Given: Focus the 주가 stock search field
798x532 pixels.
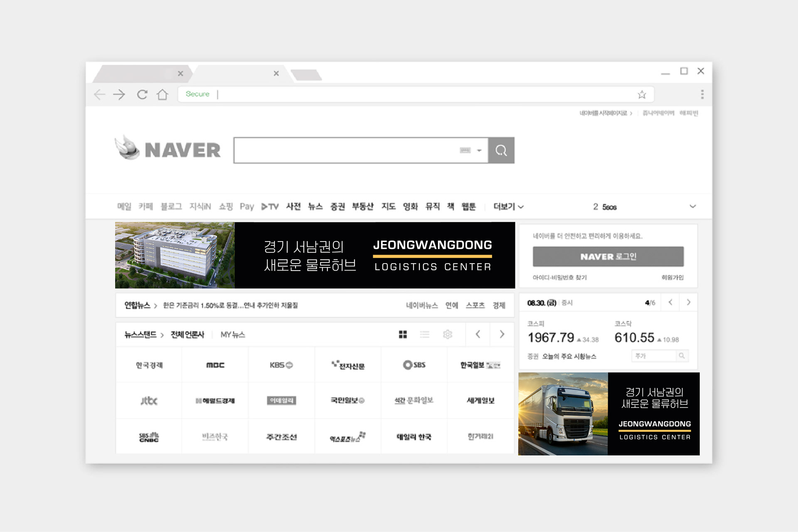Looking at the screenshot, I should 654,356.
